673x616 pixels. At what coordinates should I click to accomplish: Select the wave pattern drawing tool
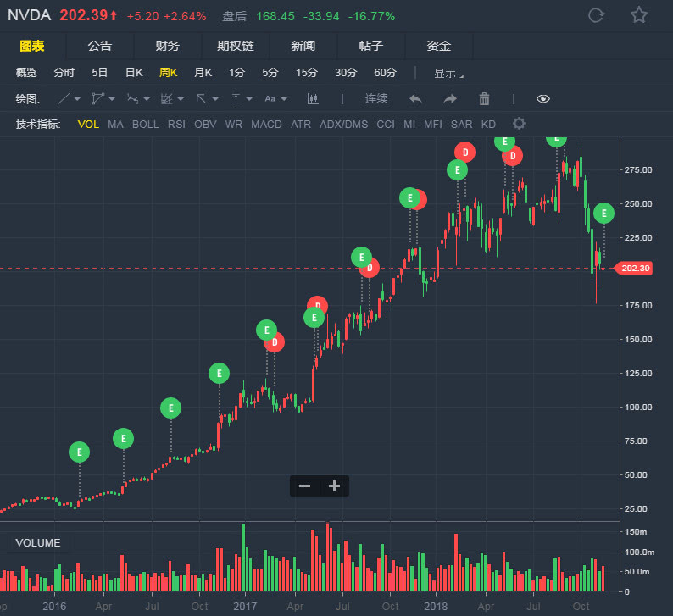(132, 99)
